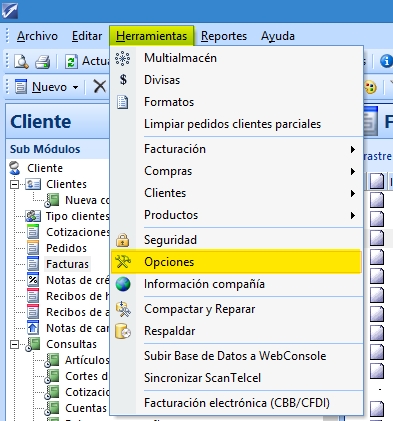Collapse the Consultas tree node
Screen dimensions: 393x421
[x=14, y=344]
